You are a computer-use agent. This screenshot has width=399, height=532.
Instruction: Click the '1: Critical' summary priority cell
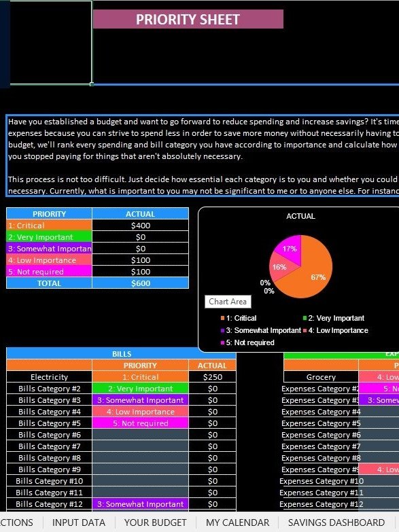click(49, 226)
